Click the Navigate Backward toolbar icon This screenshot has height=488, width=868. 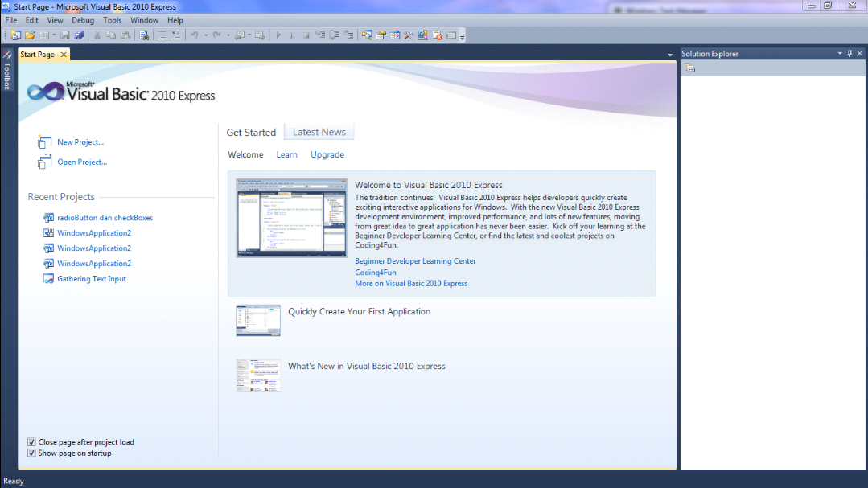pyautogui.click(x=240, y=35)
